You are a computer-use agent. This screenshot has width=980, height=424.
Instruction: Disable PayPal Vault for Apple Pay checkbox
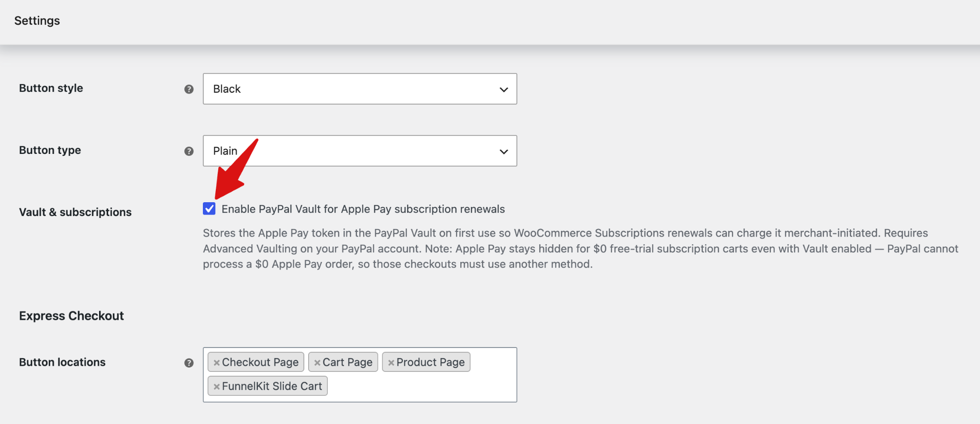click(x=209, y=208)
